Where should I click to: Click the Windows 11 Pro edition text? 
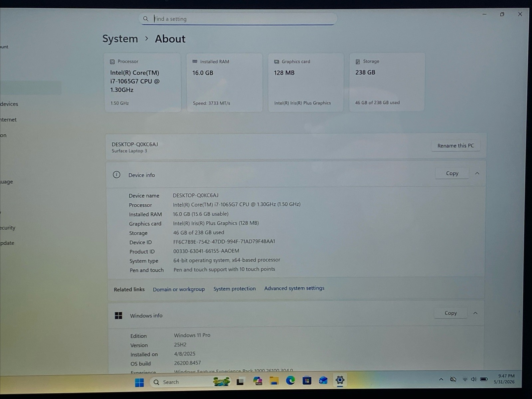[192, 335]
